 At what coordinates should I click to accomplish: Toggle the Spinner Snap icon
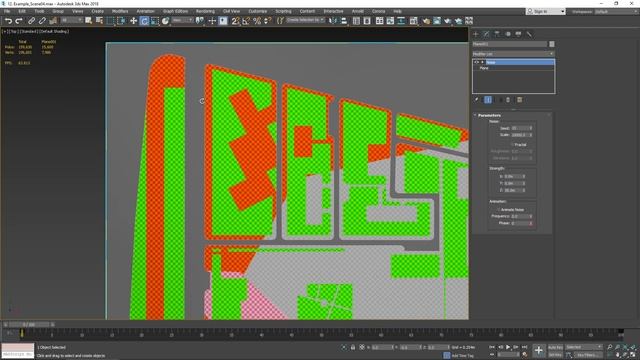click(267, 21)
